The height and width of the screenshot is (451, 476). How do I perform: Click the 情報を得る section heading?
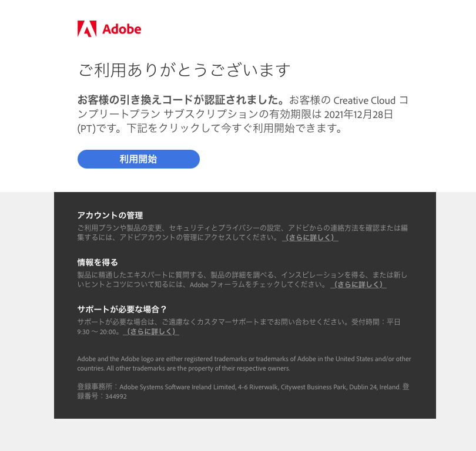[98, 262]
